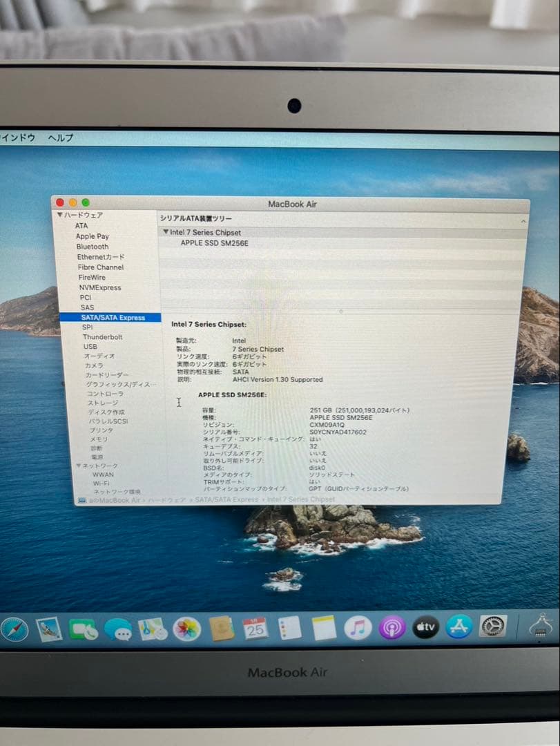Select APPLE SSD SM256E in the device tree
This screenshot has height=746, width=560.
(x=215, y=243)
